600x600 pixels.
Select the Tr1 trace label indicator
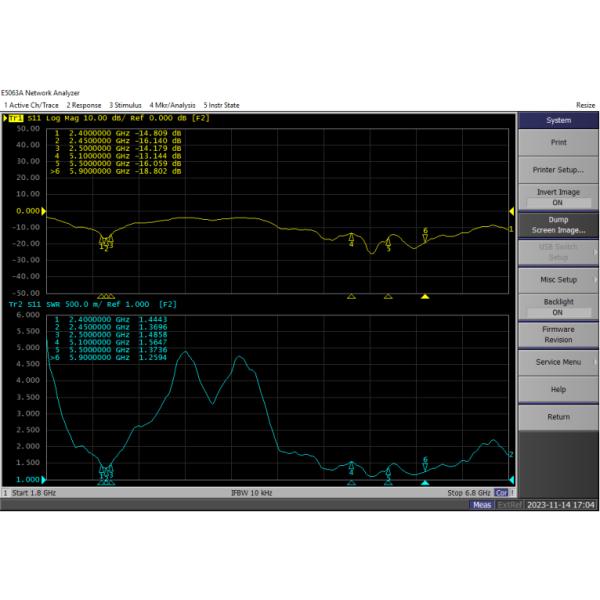pos(16,119)
